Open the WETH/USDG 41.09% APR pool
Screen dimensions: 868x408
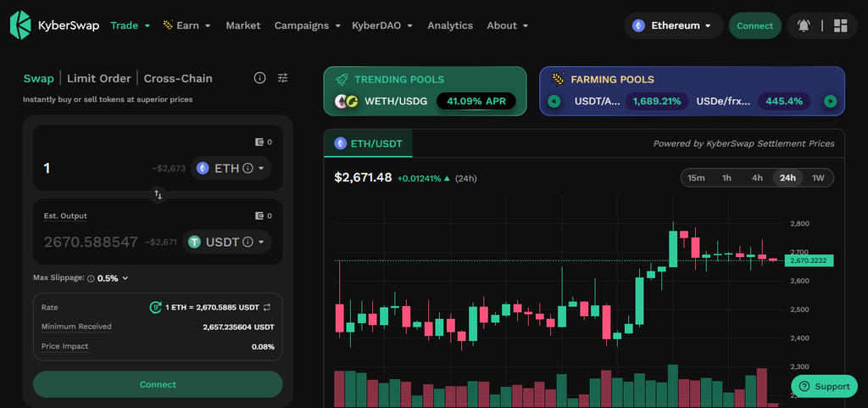coord(426,101)
